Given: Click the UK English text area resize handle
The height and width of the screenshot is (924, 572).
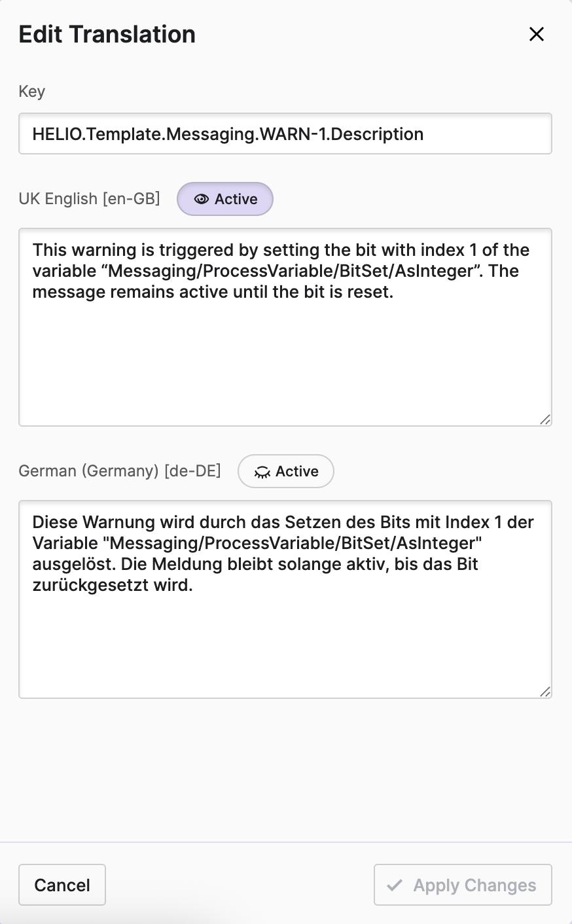Looking at the screenshot, I should [x=545, y=419].
